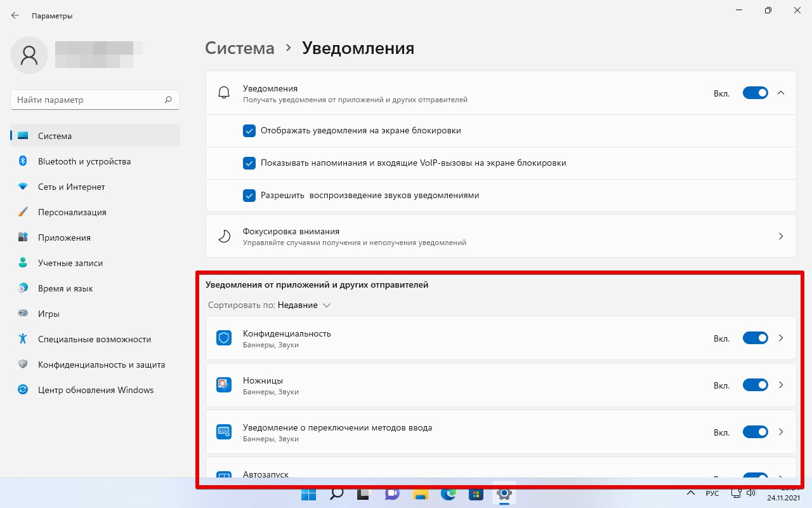Uncheck Разрешить воспроизведение звуков уведомлениями
The height and width of the screenshot is (508, 812).
pyautogui.click(x=249, y=196)
